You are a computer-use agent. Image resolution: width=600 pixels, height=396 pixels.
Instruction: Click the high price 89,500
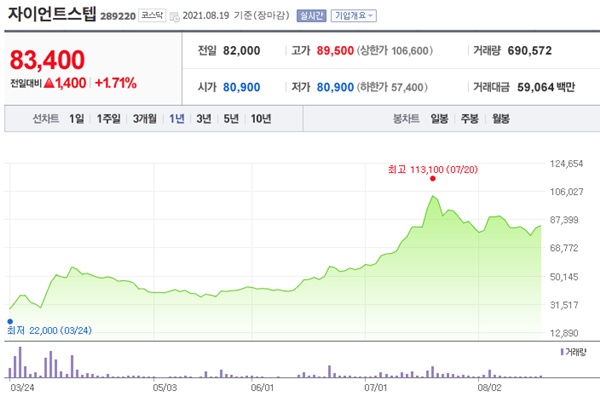(335, 51)
